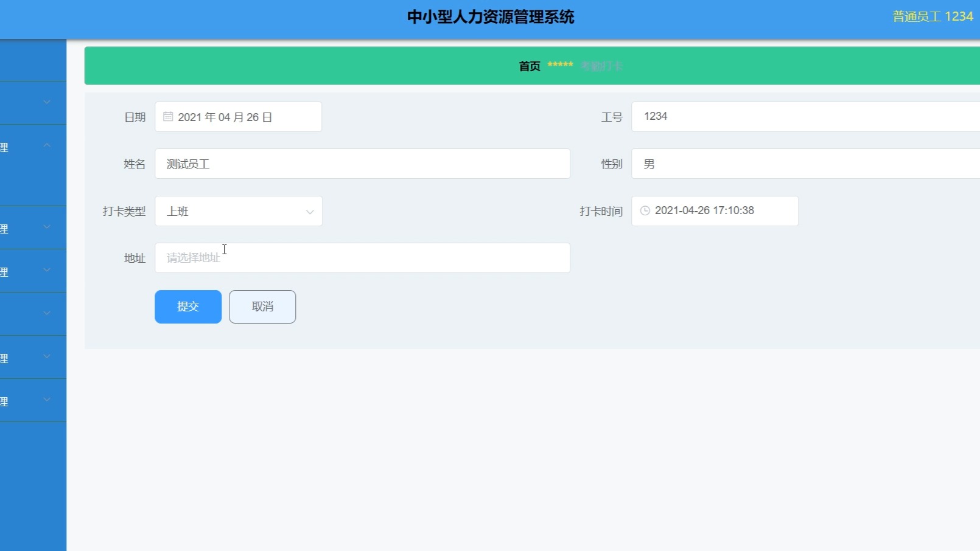Click the 性别 field showing 男

805,164
